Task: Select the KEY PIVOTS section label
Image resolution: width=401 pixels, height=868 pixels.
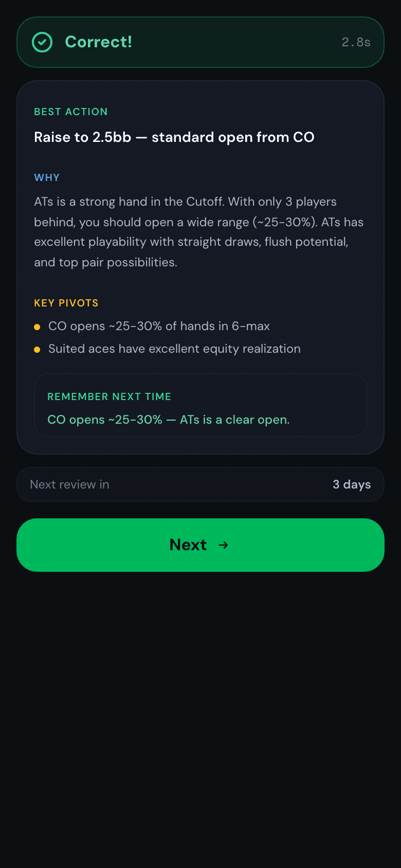Action: [66, 303]
